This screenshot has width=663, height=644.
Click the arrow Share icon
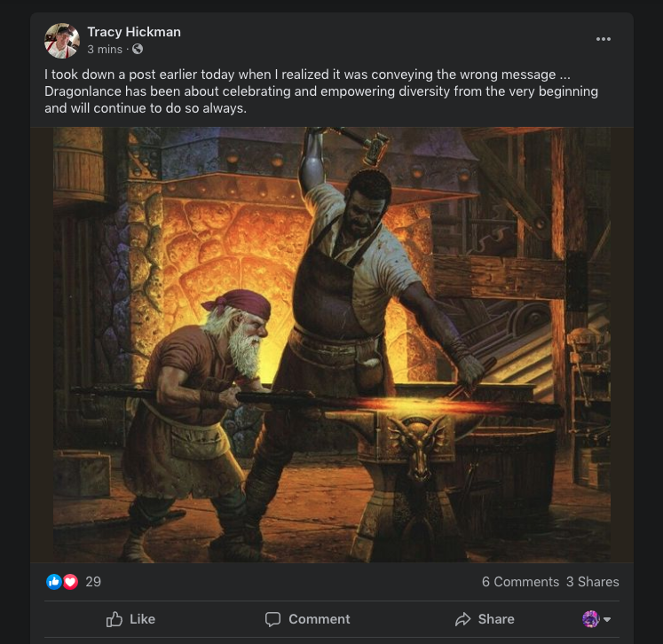pyautogui.click(x=462, y=619)
